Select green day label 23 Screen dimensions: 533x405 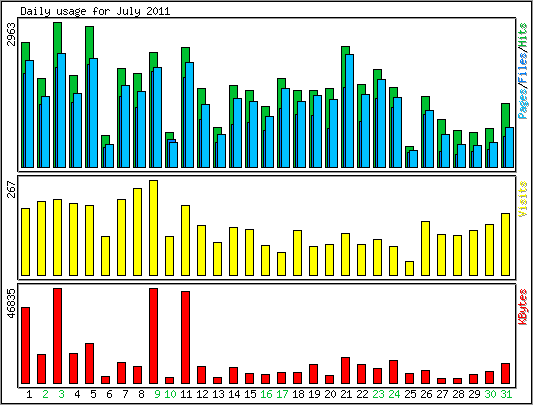[378, 394]
